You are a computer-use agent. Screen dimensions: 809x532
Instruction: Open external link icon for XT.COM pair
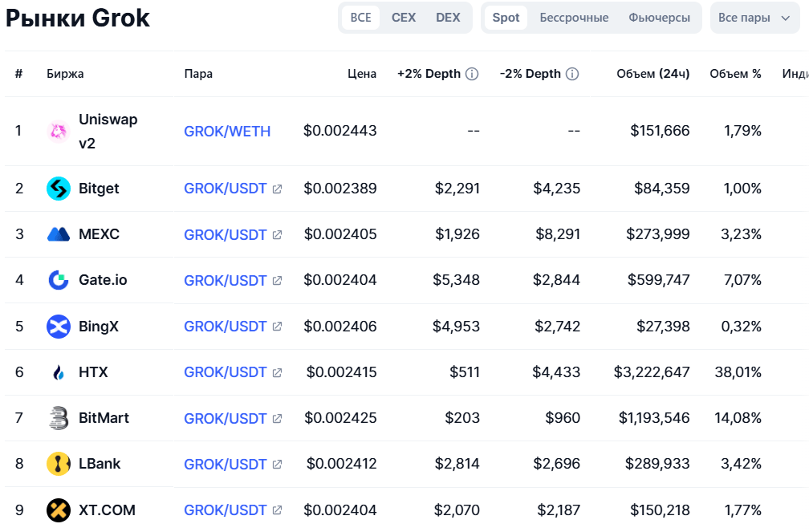[277, 510]
